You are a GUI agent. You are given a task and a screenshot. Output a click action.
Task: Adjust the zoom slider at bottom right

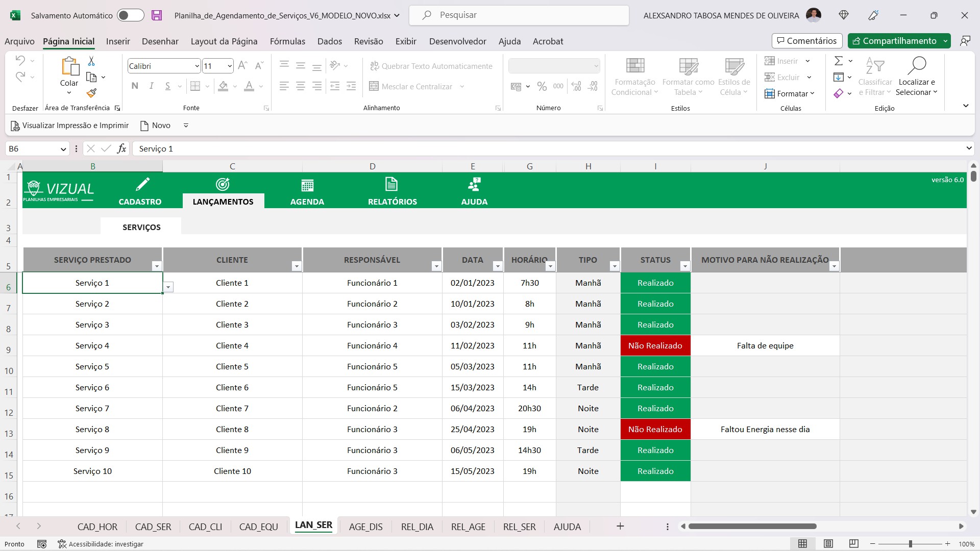point(911,544)
